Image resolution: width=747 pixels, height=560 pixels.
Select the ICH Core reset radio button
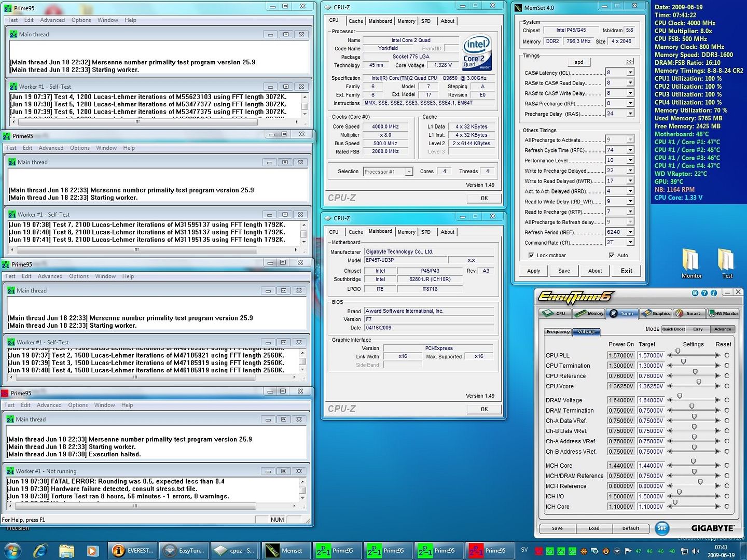[727, 507]
